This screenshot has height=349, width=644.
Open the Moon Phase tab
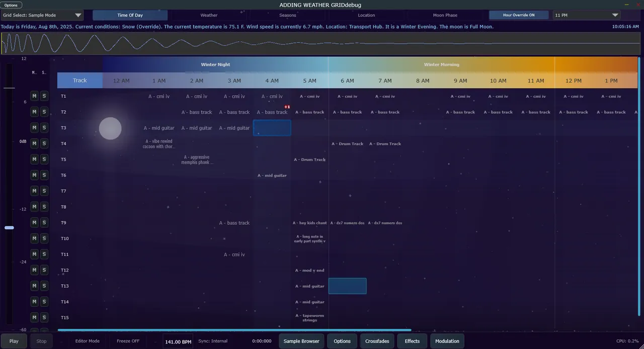(x=445, y=15)
